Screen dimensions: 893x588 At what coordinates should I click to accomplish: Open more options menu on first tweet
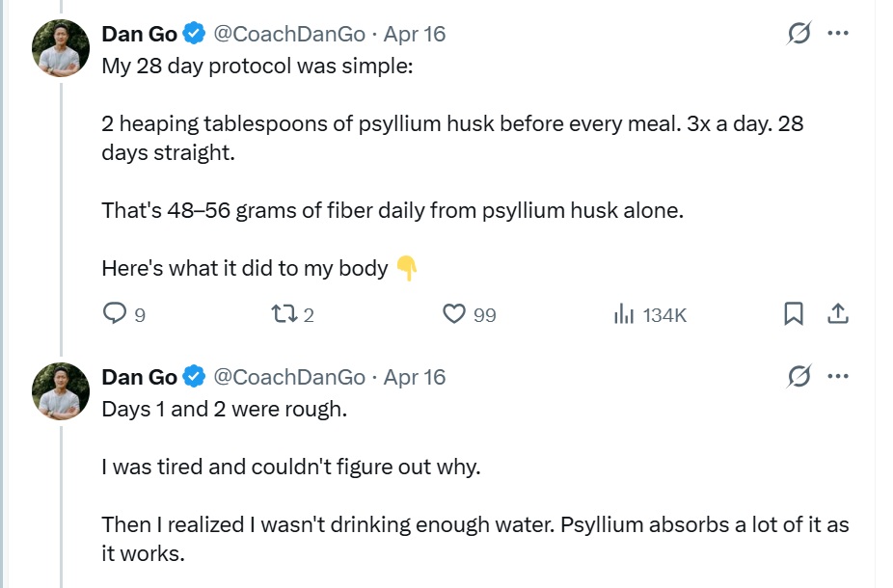[x=838, y=34]
